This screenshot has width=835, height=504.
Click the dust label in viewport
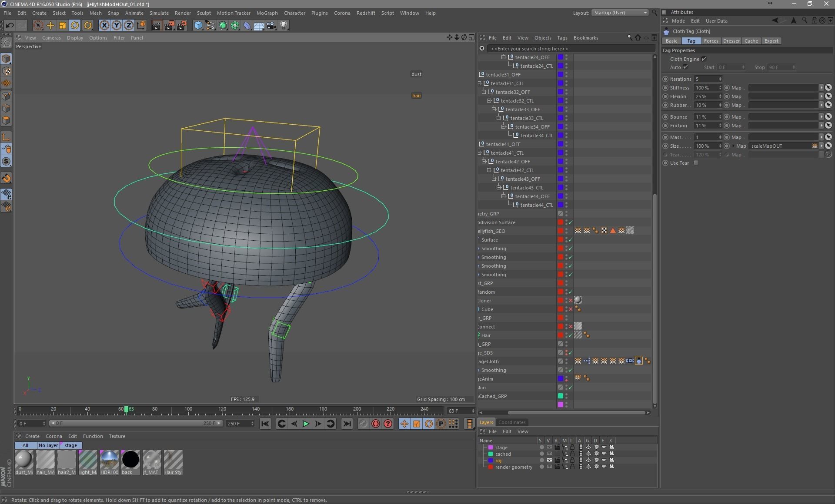click(416, 74)
